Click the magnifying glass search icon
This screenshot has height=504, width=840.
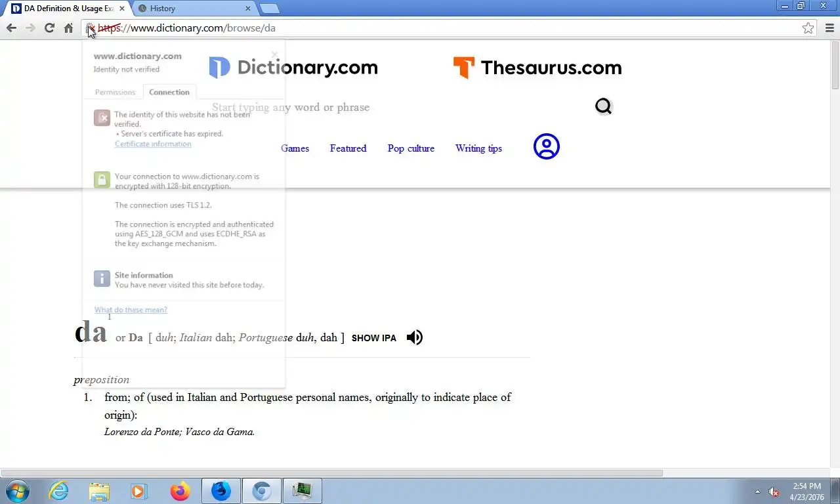[603, 106]
